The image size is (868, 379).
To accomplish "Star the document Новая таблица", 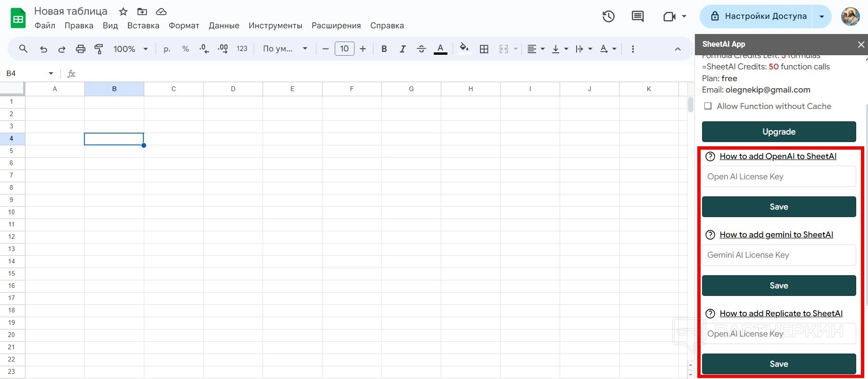I will [x=123, y=11].
